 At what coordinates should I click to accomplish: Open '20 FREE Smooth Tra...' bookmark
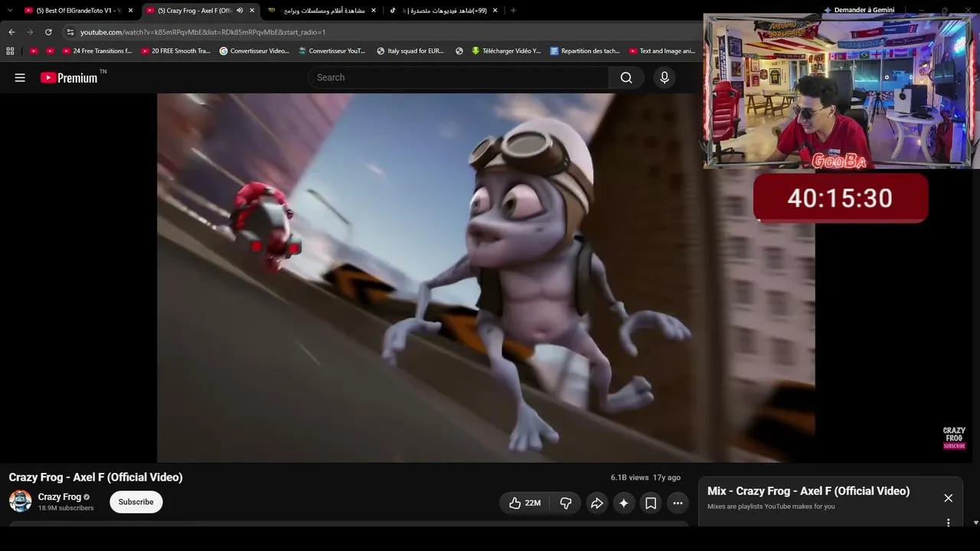176,51
